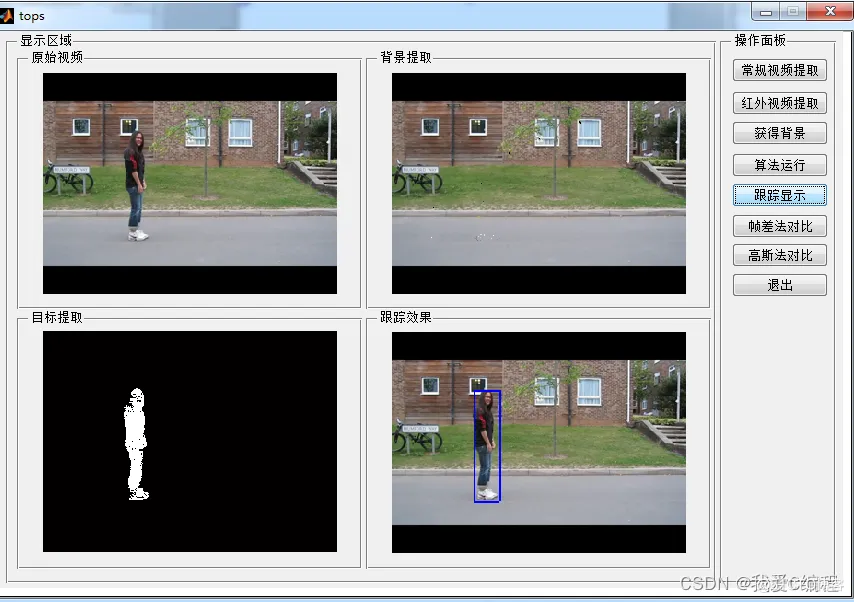The width and height of the screenshot is (854, 602).
Task: Select the 原始视频 video frame
Action: point(190,184)
